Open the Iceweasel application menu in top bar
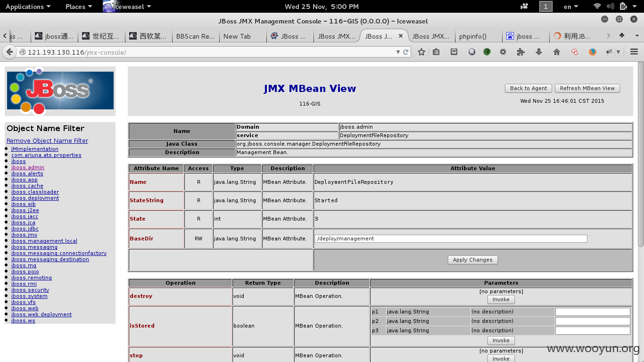Viewport: 644px width, 362px height. pyautogui.click(x=127, y=7)
